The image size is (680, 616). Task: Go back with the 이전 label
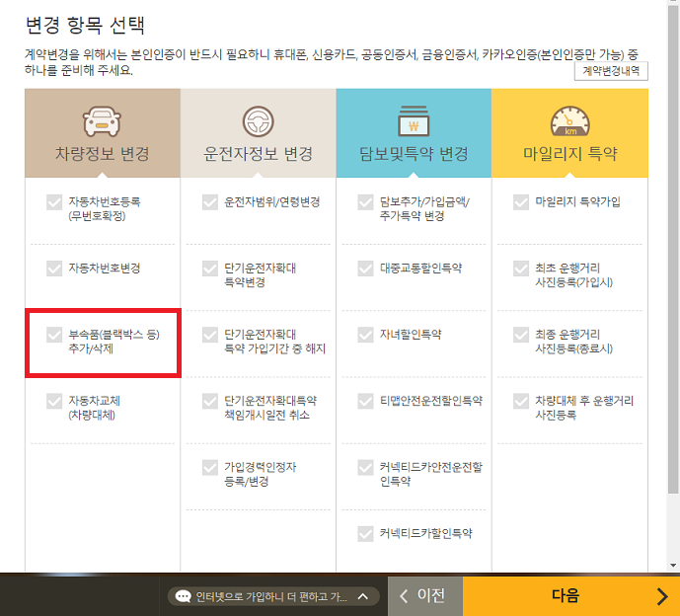(431, 595)
